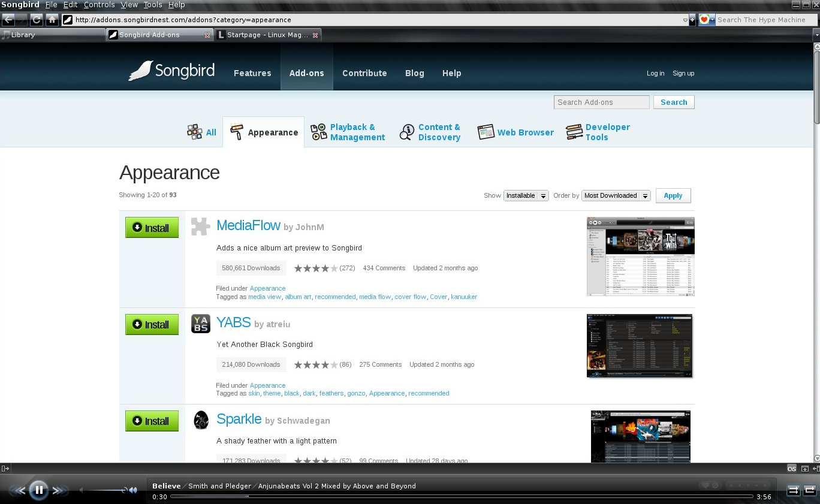The height and width of the screenshot is (504, 820).
Task: Open the Hype Machine search engine icon
Action: tap(704, 20)
